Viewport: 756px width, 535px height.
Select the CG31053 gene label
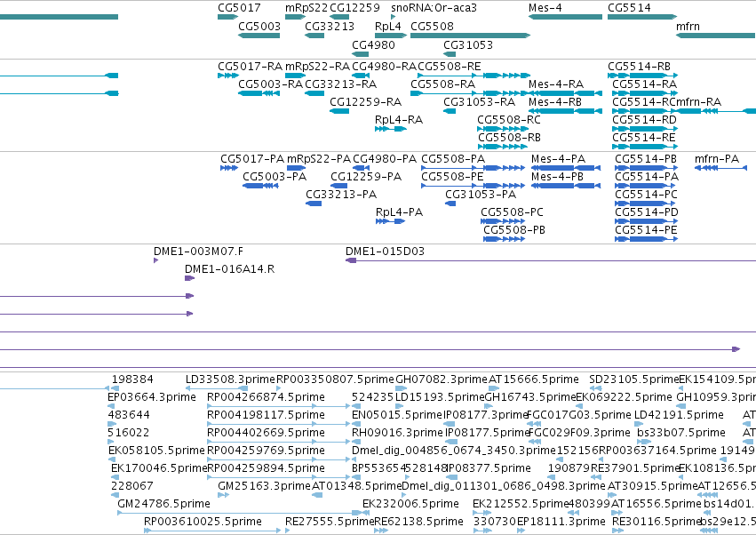(468, 44)
